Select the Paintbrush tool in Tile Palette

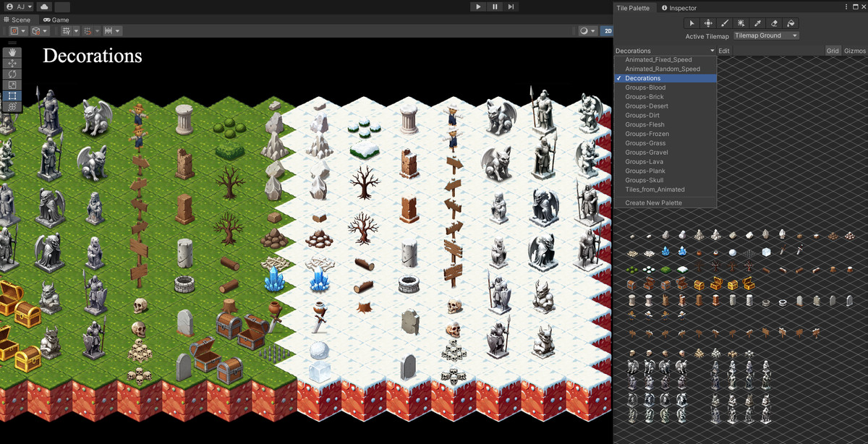[724, 22]
